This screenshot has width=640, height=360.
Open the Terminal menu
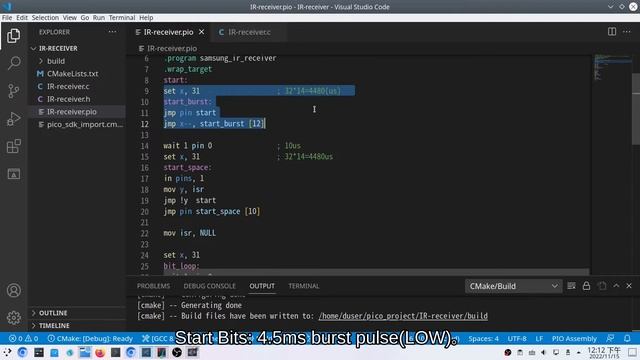pos(122,18)
